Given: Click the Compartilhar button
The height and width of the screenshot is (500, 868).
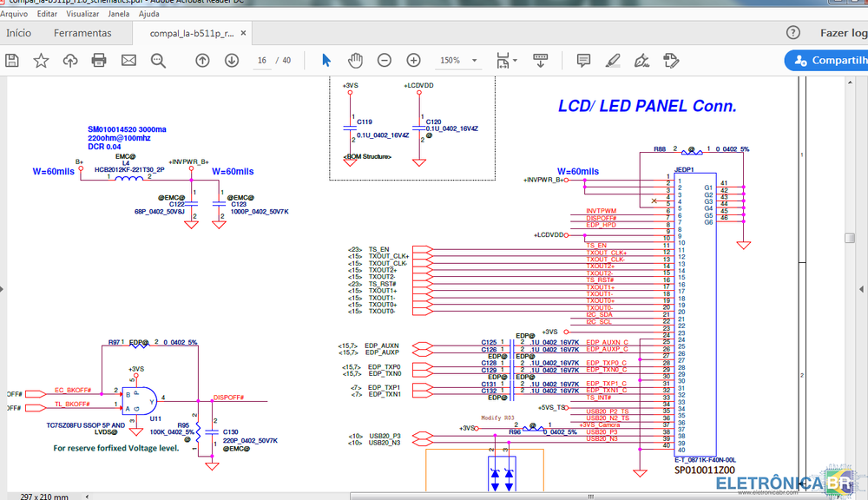Looking at the screenshot, I should (827, 60).
